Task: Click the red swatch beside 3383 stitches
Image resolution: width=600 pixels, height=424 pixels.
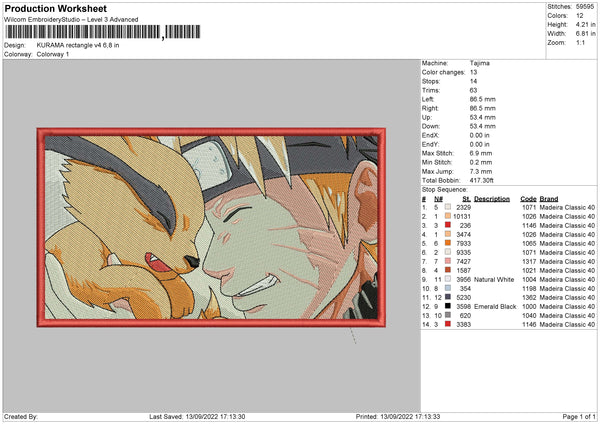Action: click(448, 324)
